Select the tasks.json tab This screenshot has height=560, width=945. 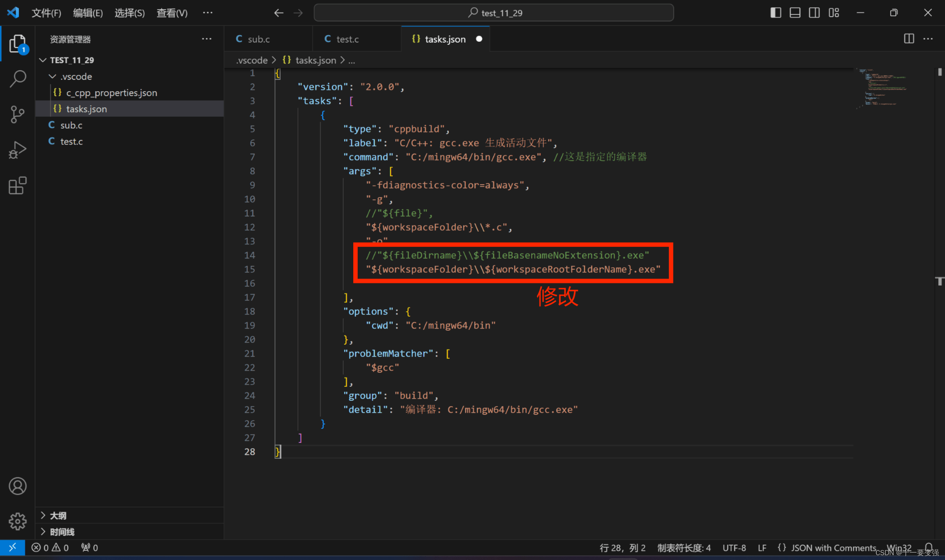coord(445,39)
